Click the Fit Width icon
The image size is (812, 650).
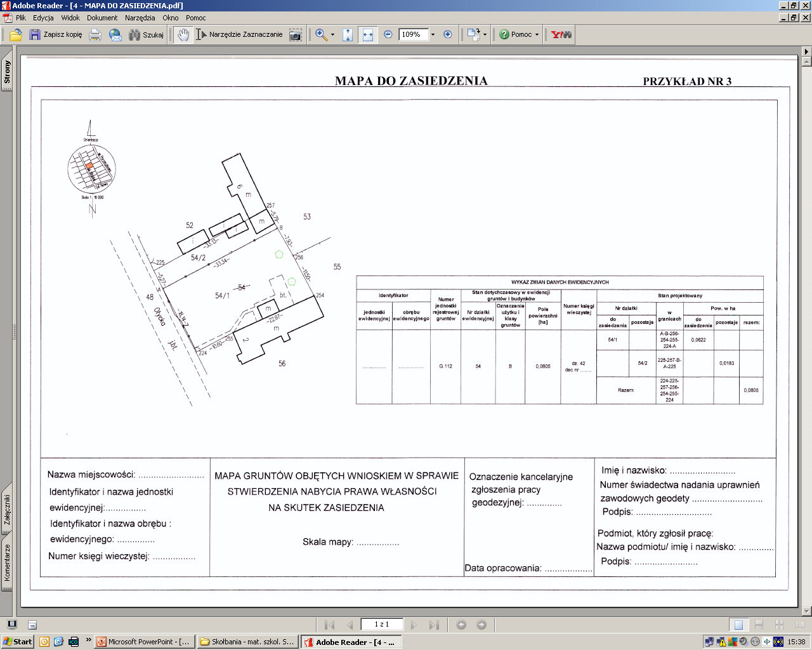(x=367, y=34)
